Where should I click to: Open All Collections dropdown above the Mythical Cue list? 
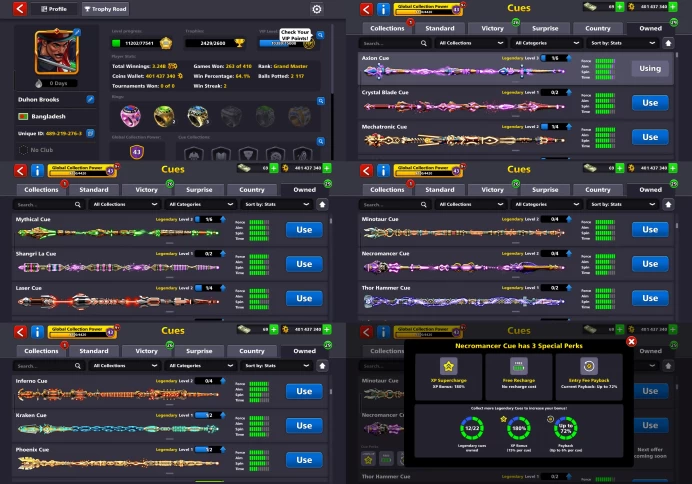click(x=125, y=204)
